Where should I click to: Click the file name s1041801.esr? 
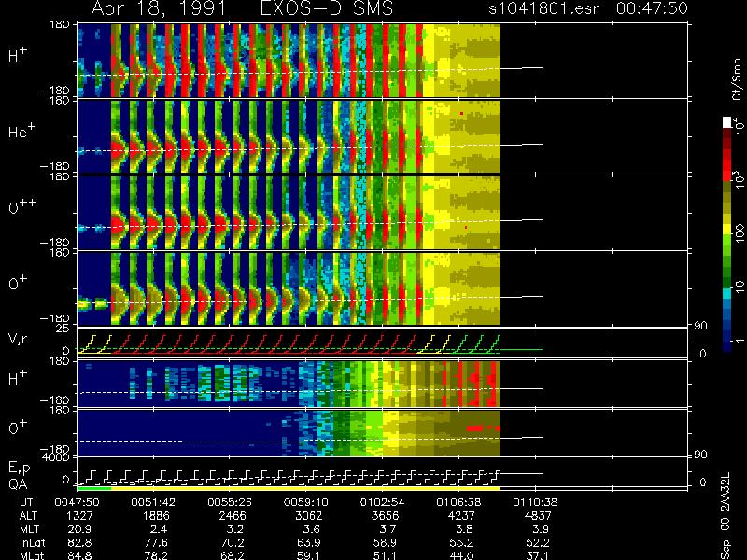(x=543, y=8)
